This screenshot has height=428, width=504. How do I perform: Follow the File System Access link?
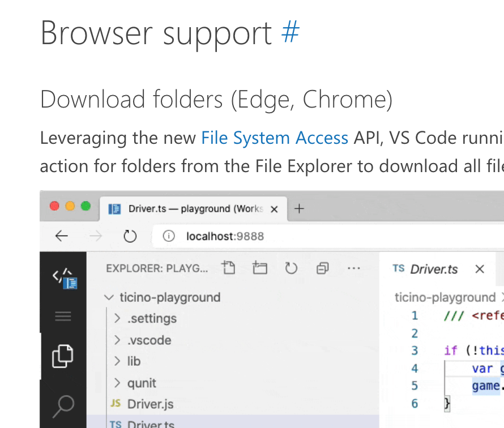[275, 138]
